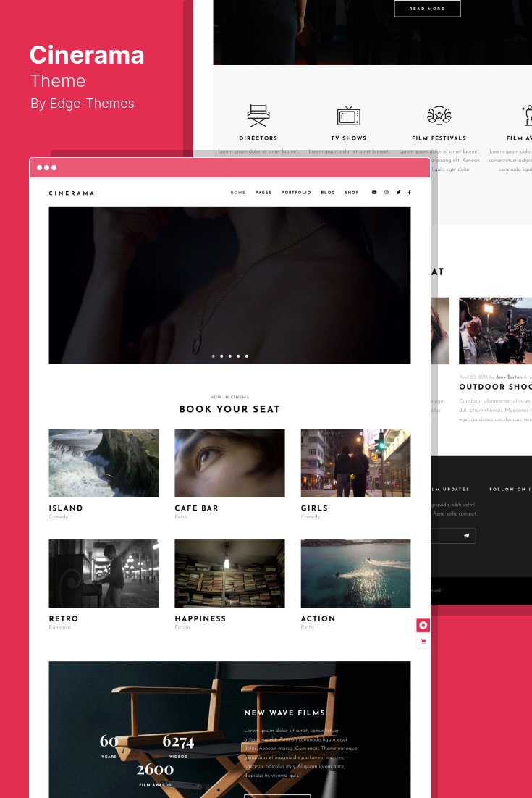
Task: Open the Outdoor Shoot blog post image
Action: point(495,331)
